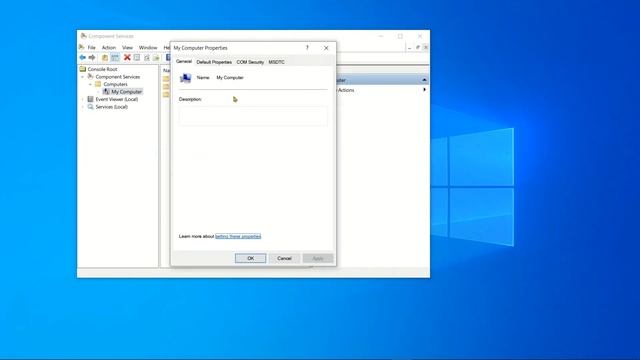Follow the 'setting these properties' link
Screen dimensions: 640x360
click(x=238, y=236)
